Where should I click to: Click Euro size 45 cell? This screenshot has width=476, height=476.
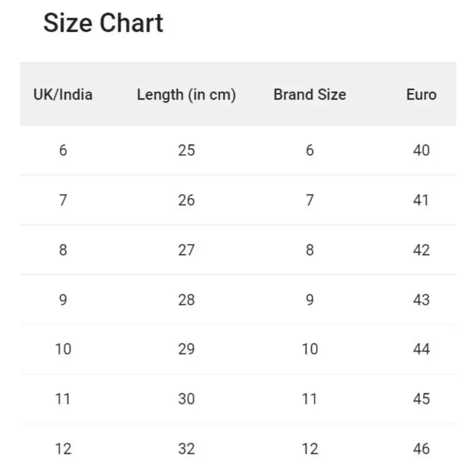[421, 399]
